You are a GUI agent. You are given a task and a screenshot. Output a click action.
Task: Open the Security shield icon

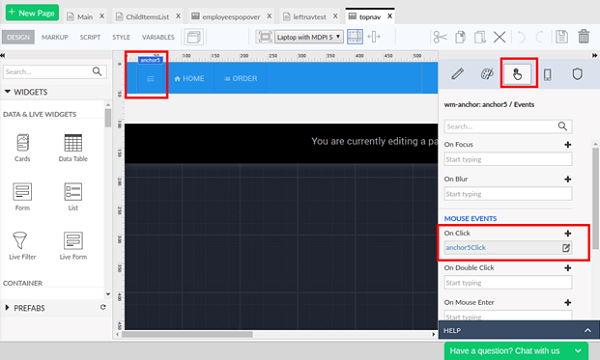click(x=577, y=74)
